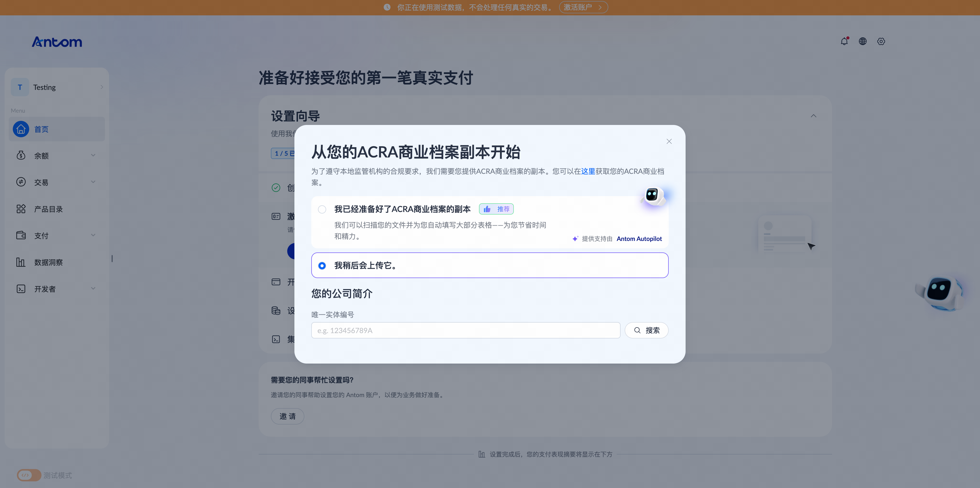The height and width of the screenshot is (488, 980).
Task: Close the ACRA dialog
Action: click(669, 142)
